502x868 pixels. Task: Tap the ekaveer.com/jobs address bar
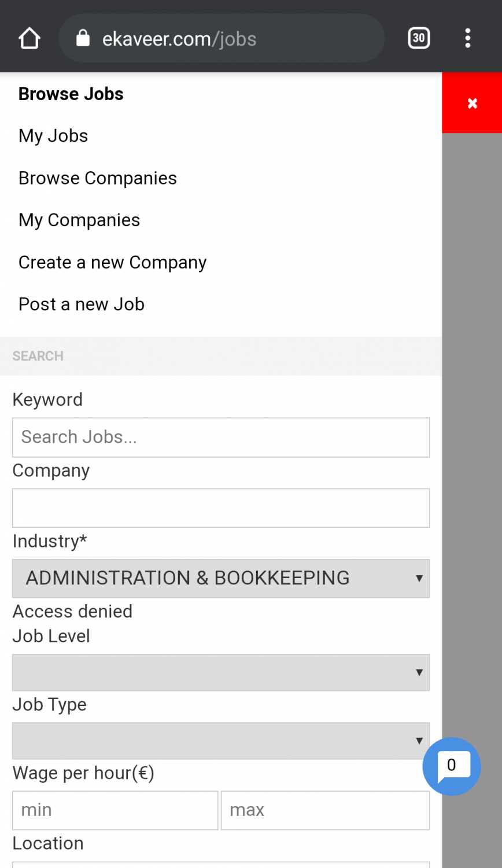(x=231, y=39)
